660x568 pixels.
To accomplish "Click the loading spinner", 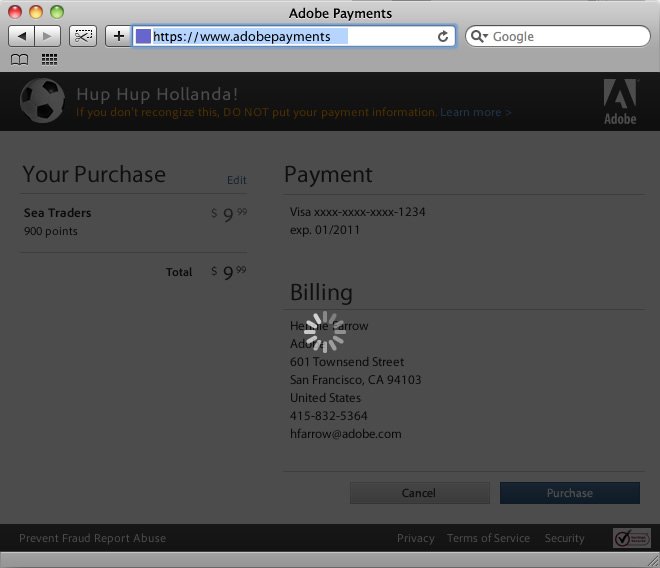I will point(325,332).
